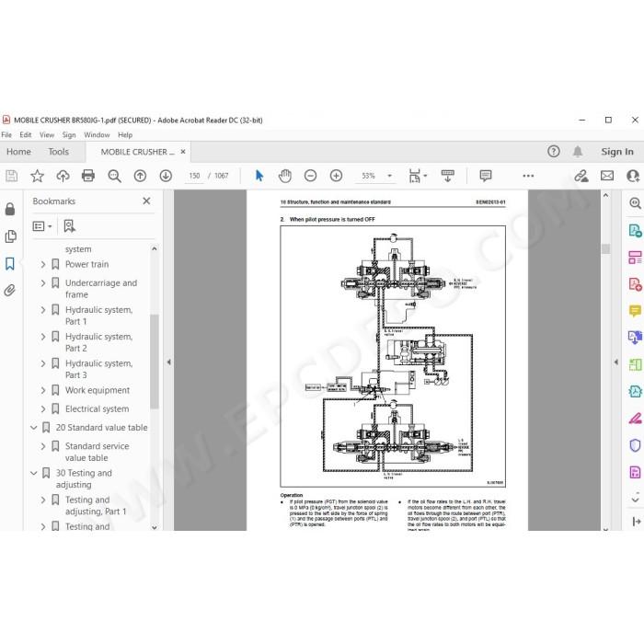The height and width of the screenshot is (644, 644).
Task: Expand the right tools pane
Action: tap(637, 522)
